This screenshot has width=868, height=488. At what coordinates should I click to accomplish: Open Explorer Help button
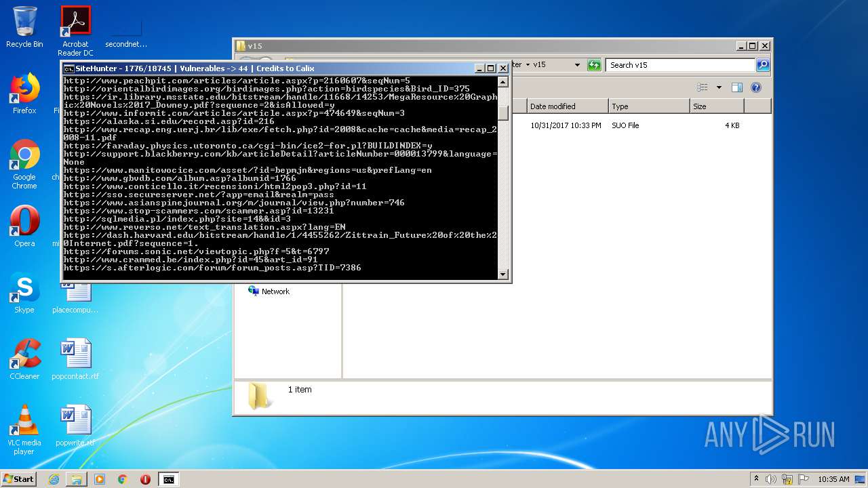pos(756,87)
